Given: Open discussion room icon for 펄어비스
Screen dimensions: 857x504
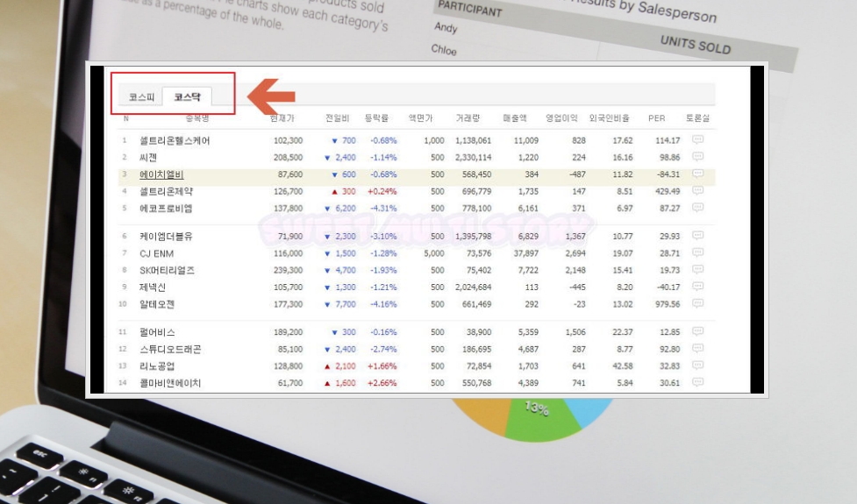Looking at the screenshot, I should 697,331.
